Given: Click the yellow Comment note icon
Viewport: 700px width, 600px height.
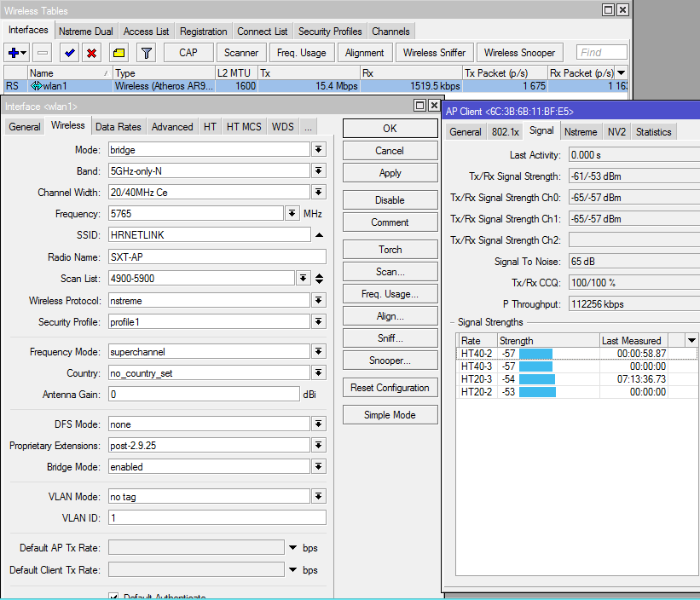Looking at the screenshot, I should pyautogui.click(x=119, y=53).
